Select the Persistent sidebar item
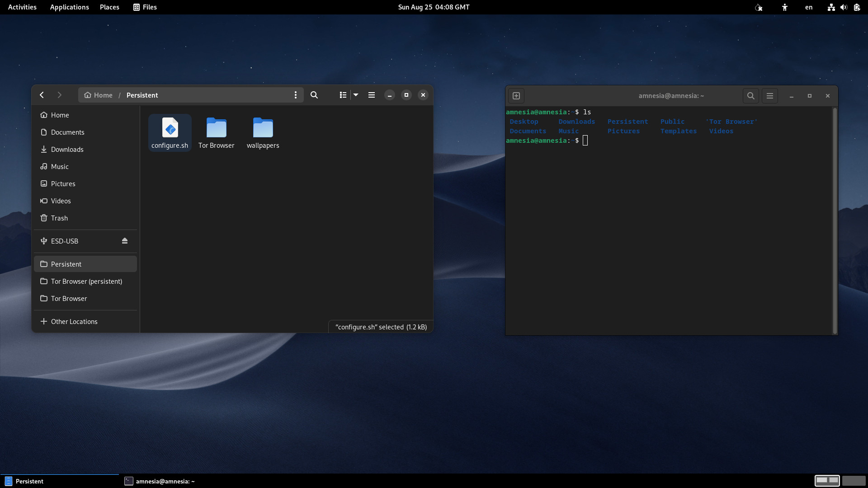This screenshot has width=868, height=488. tap(66, 263)
